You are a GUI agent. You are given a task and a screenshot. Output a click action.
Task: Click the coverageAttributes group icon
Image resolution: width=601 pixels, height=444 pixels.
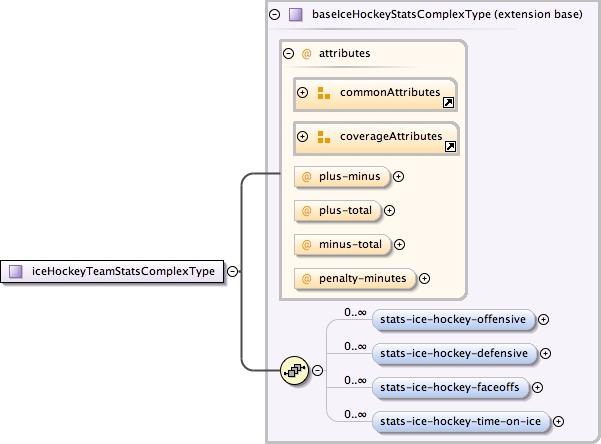[x=323, y=137]
